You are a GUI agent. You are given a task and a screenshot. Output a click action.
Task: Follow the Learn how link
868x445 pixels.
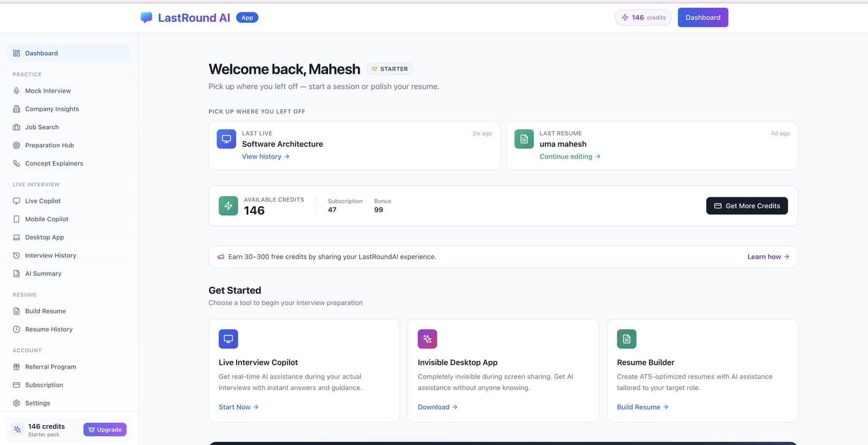pyautogui.click(x=768, y=257)
